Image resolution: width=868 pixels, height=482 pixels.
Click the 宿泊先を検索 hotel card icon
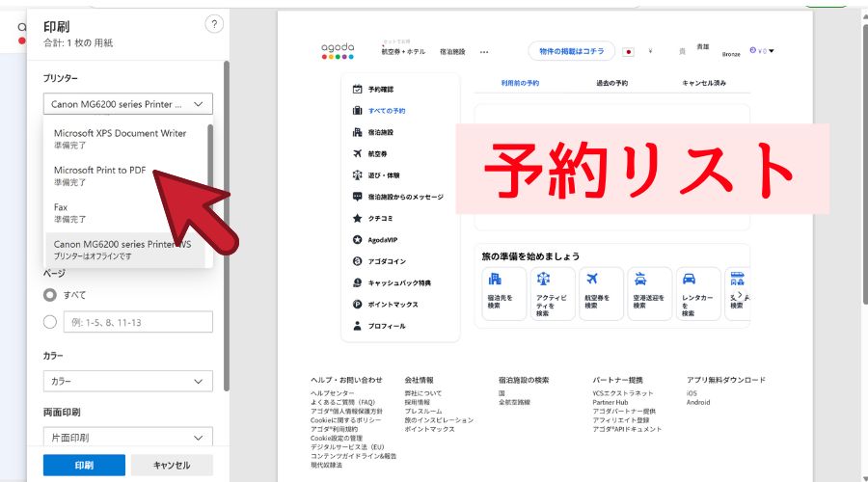[495, 279]
